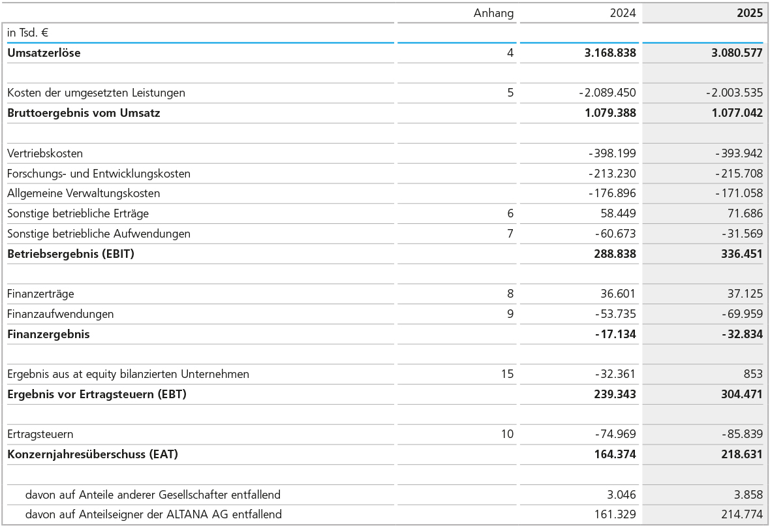Click Betriebsergebnis (EBIT) 2025 value 336.451
This screenshot has height=532, width=770.
coord(737,254)
